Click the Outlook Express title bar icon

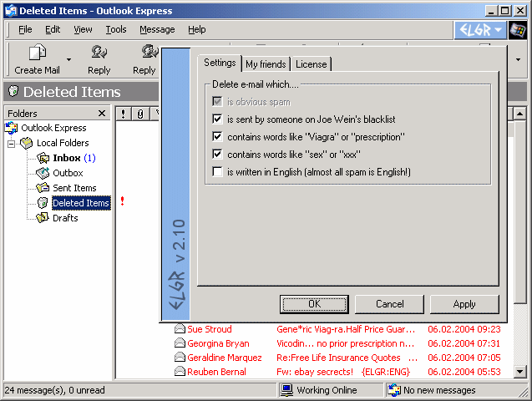pos(11,11)
